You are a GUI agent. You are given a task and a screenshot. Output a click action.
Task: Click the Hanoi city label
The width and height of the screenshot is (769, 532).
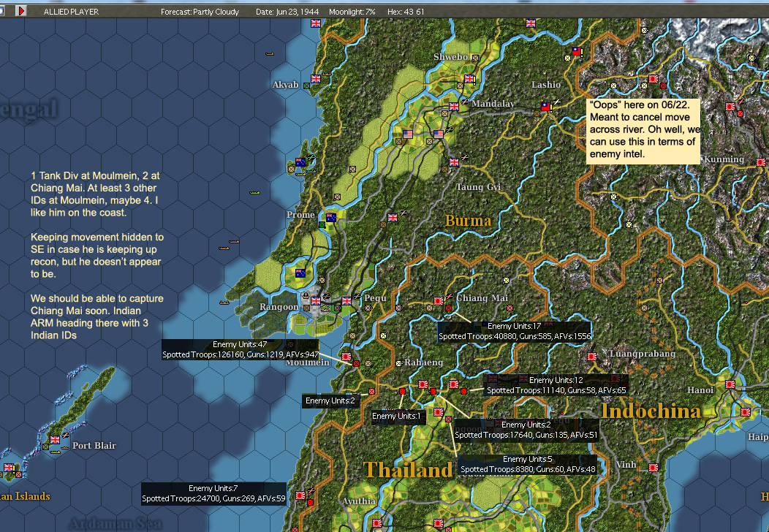tap(700, 390)
